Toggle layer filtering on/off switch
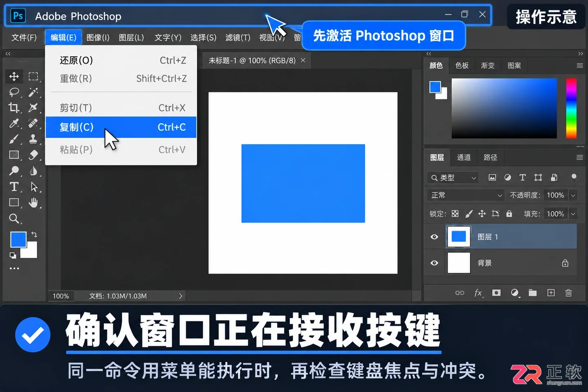 tap(574, 177)
